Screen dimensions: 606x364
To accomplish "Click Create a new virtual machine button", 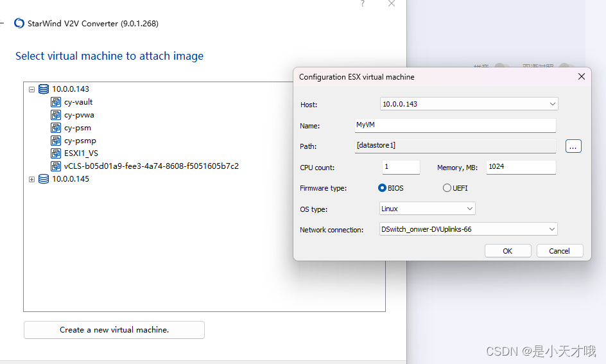I will (x=114, y=330).
